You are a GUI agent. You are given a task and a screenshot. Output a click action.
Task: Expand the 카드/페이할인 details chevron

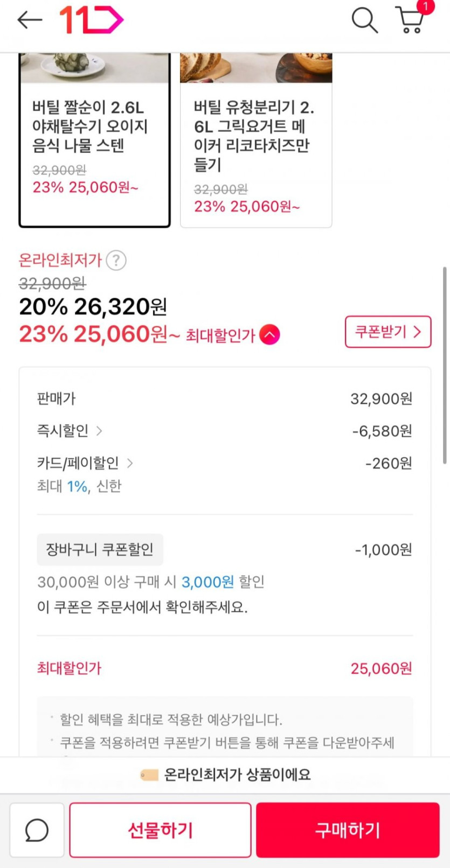(x=130, y=463)
